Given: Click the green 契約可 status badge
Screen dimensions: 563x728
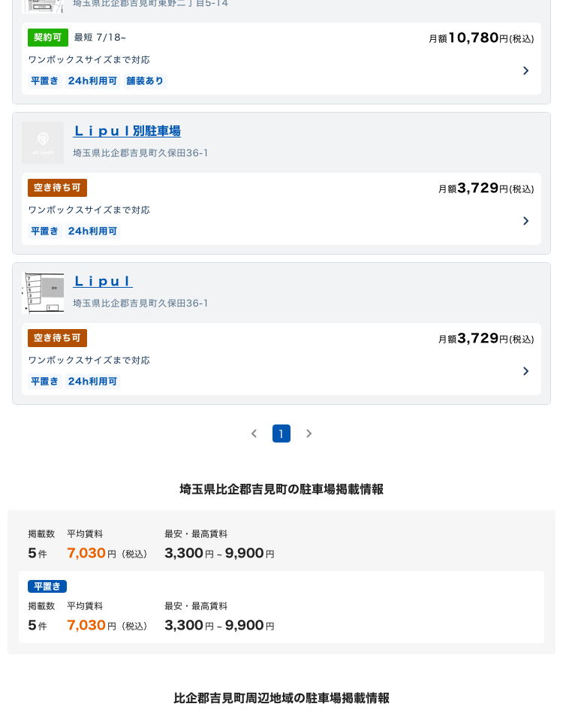Looking at the screenshot, I should coord(48,38).
